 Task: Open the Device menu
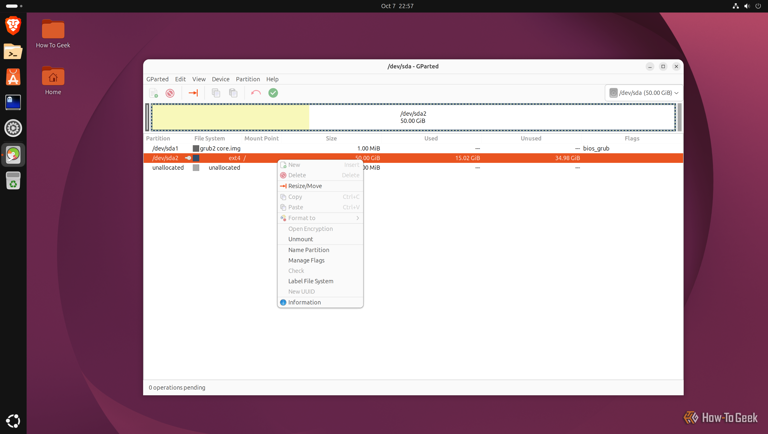[220, 79]
